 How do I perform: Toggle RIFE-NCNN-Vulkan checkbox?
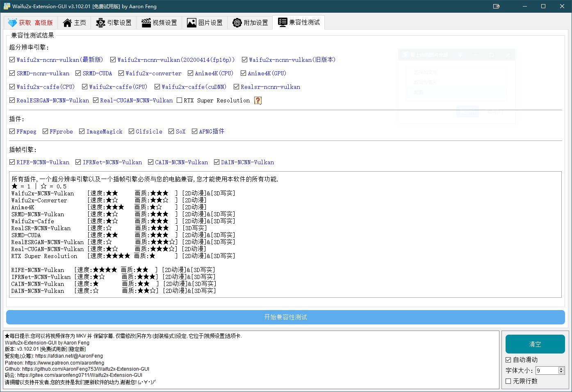click(x=12, y=162)
